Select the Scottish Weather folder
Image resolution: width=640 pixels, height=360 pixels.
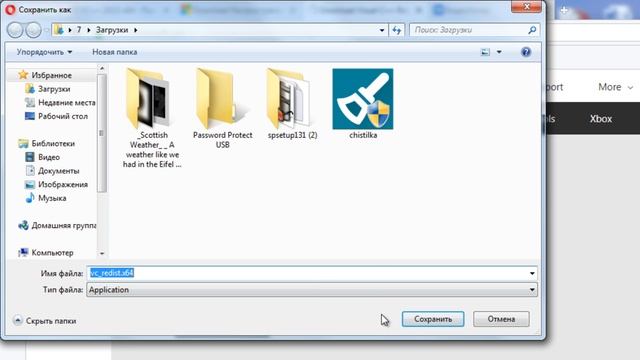point(152,118)
